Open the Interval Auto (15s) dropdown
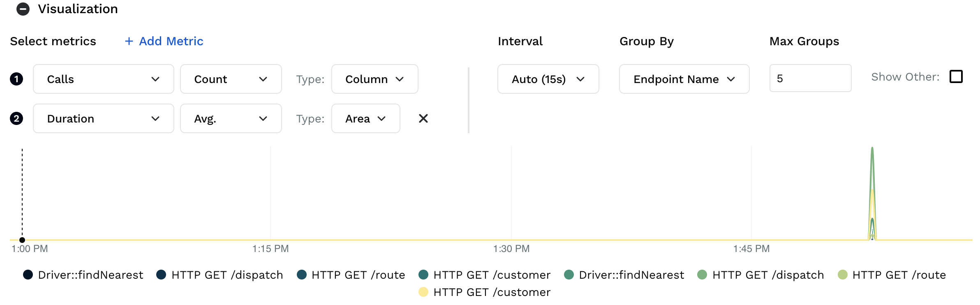The height and width of the screenshot is (305, 980). click(548, 79)
